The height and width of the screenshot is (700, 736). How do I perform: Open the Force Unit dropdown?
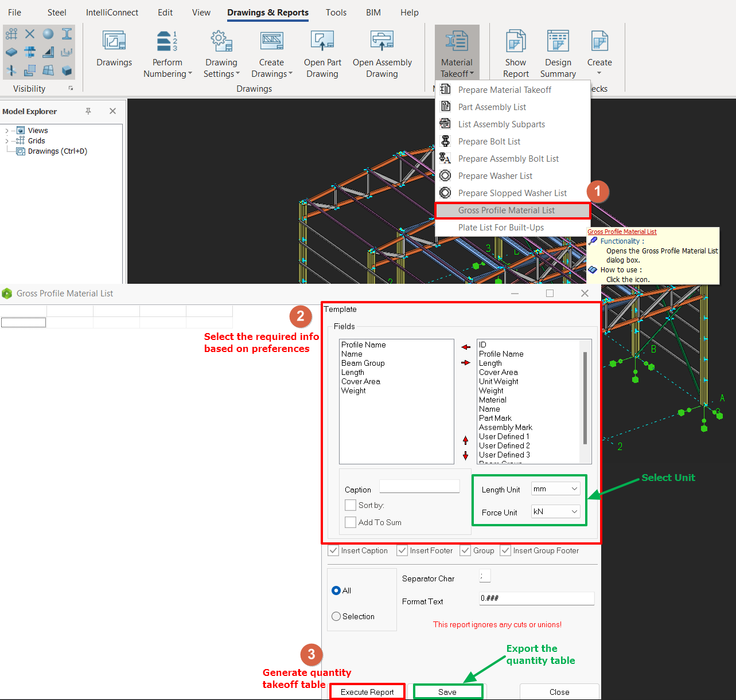[x=555, y=512]
